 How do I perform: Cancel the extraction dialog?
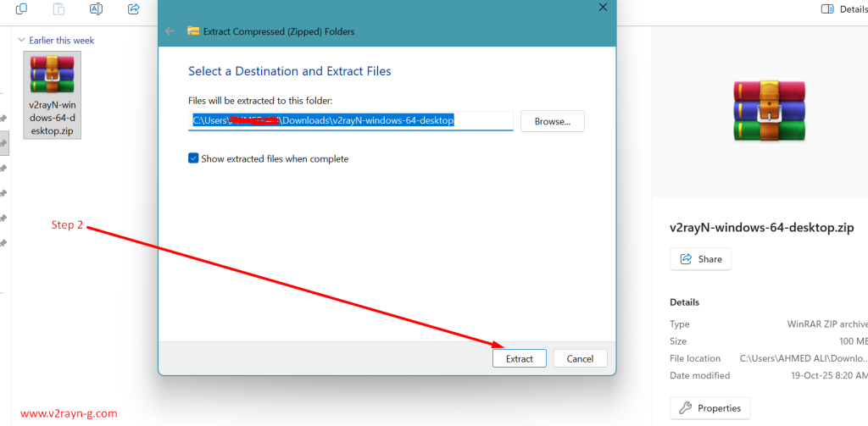pyautogui.click(x=580, y=358)
